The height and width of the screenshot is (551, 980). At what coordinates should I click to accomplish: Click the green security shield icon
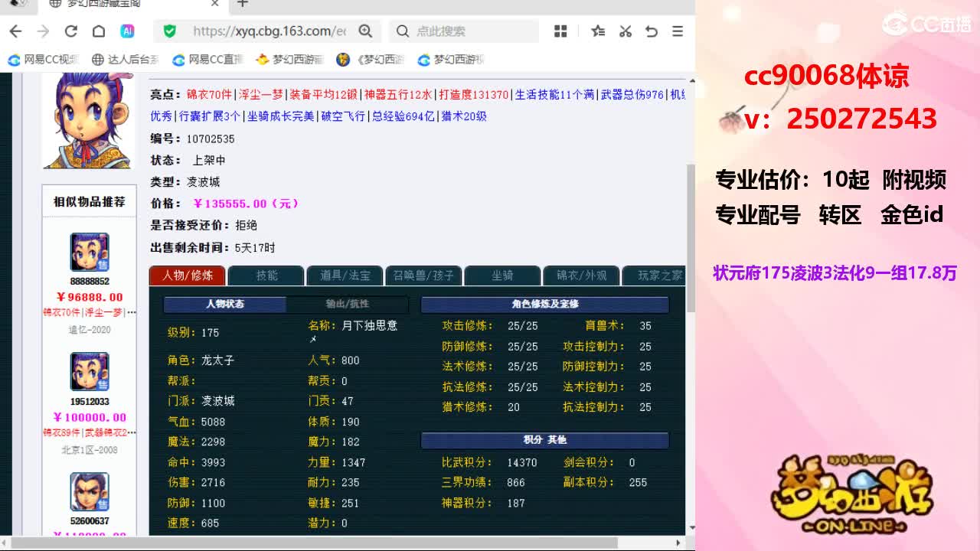[170, 31]
